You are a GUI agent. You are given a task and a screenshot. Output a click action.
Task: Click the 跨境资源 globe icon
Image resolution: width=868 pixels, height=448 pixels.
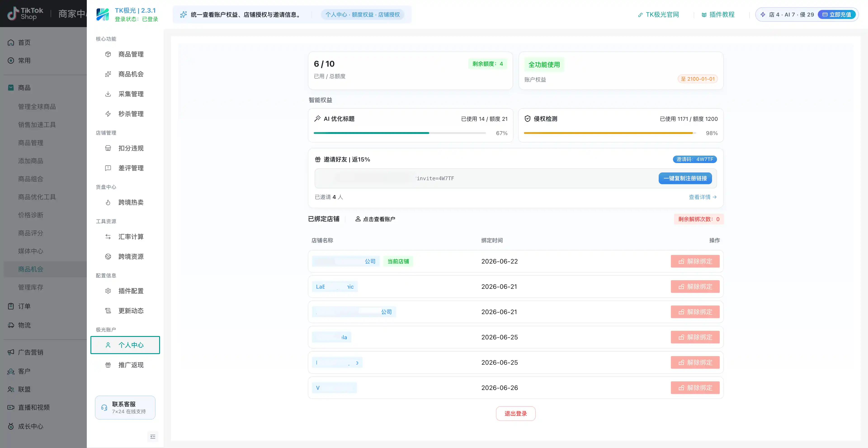(x=108, y=257)
